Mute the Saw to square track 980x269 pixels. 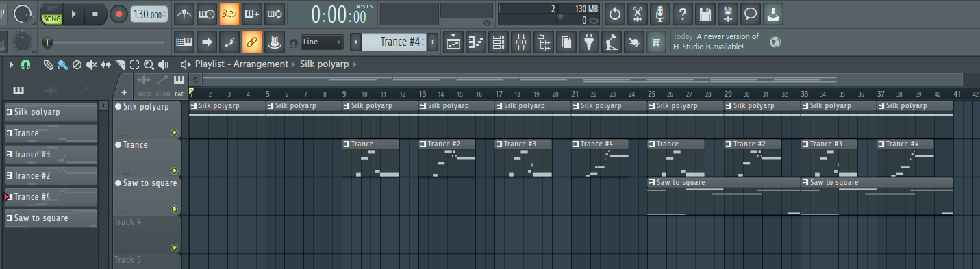coord(174,209)
